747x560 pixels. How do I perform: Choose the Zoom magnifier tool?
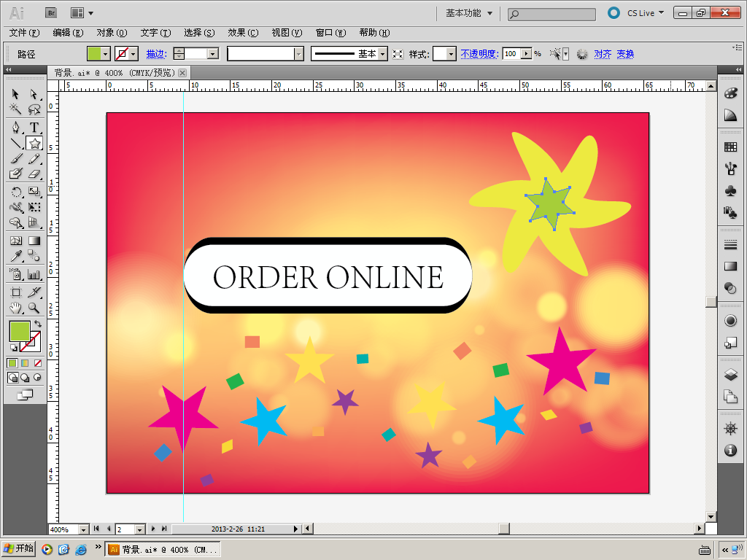[x=34, y=308]
